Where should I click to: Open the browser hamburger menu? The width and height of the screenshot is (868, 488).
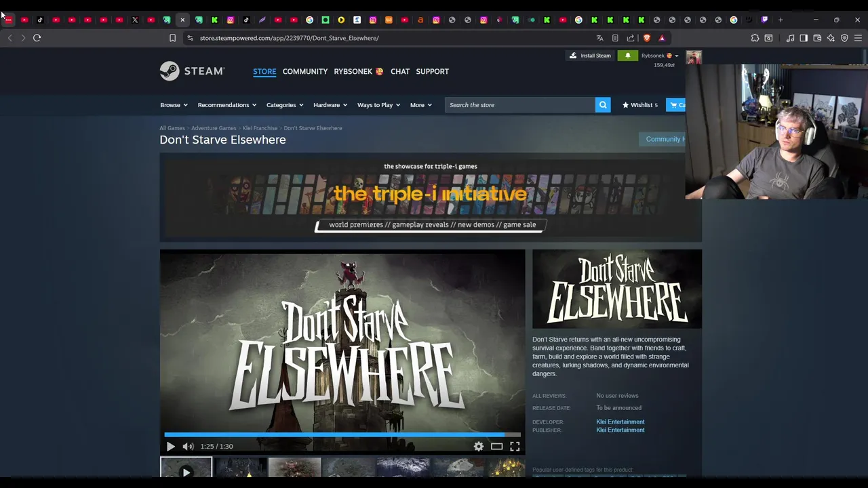(858, 38)
